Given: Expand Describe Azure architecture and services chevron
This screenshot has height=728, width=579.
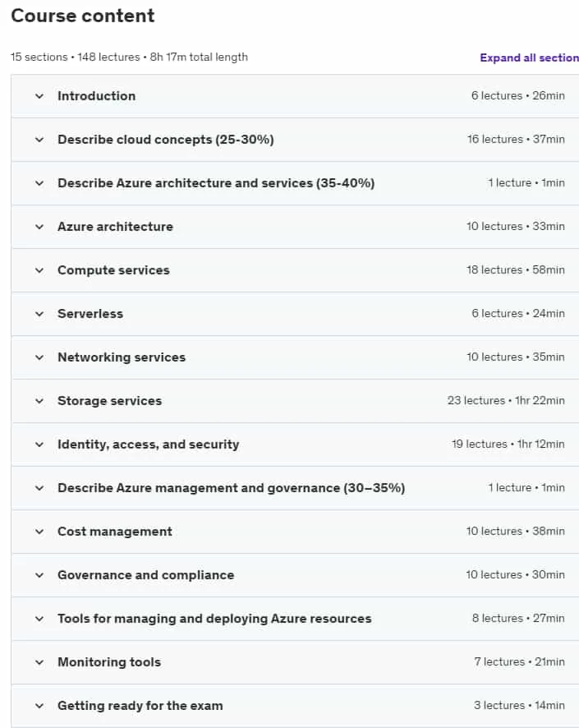Looking at the screenshot, I should pos(39,183).
